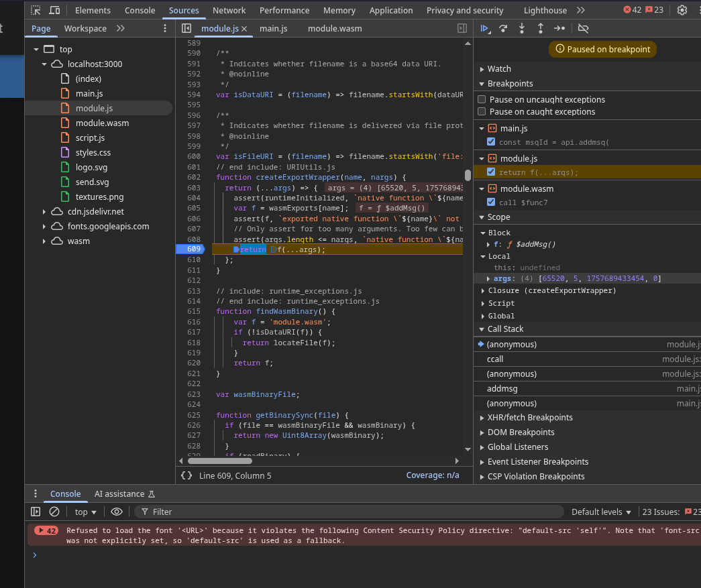The height and width of the screenshot is (588, 701).
Task: Open textures.png in the file tree
Action: coord(99,196)
